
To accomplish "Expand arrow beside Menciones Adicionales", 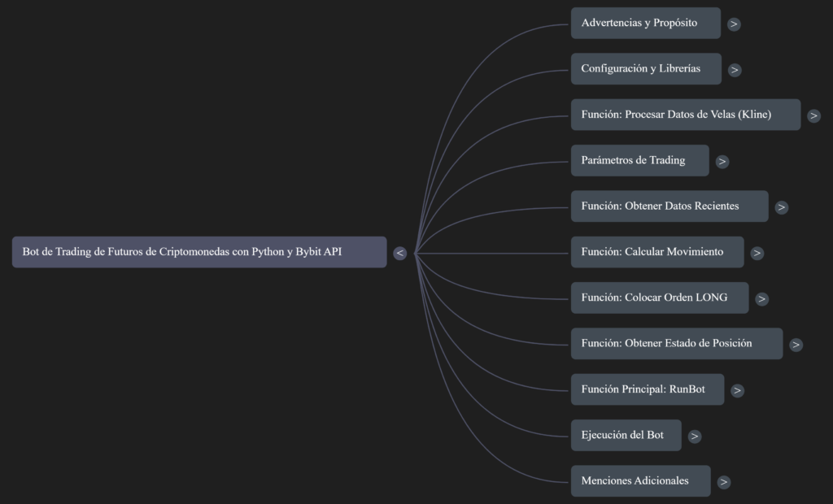I will point(724,482).
